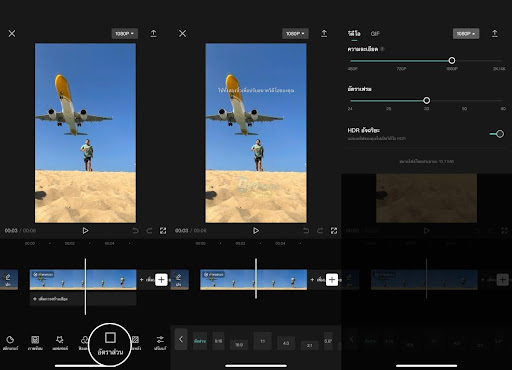Viewport: 512px width, 370px height.
Task: Select the overlay (ภาพซ้อน) tool icon
Action: 35,343
